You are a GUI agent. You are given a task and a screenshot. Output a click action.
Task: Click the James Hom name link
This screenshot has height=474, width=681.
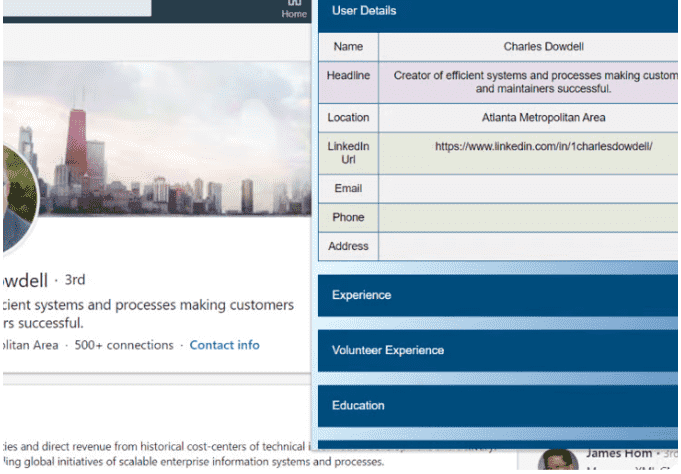pyautogui.click(x=619, y=453)
